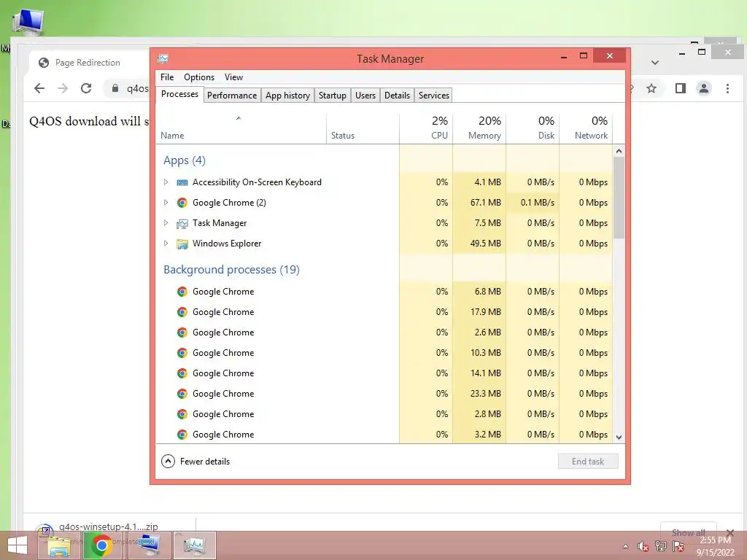This screenshot has height=560, width=747.
Task: Click the 67.1 MB memory cell for Chrome
Action: 479,203
